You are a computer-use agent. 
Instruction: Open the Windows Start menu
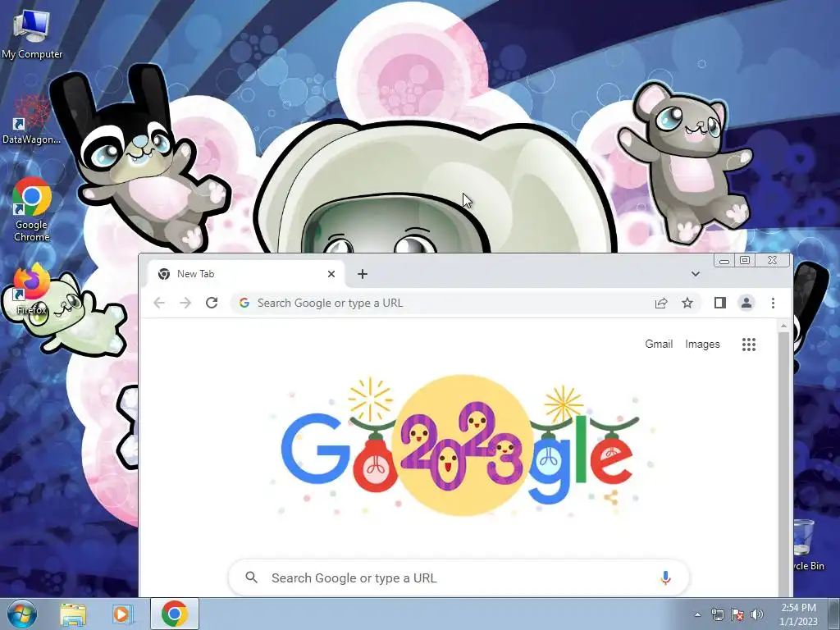pyautogui.click(x=21, y=614)
